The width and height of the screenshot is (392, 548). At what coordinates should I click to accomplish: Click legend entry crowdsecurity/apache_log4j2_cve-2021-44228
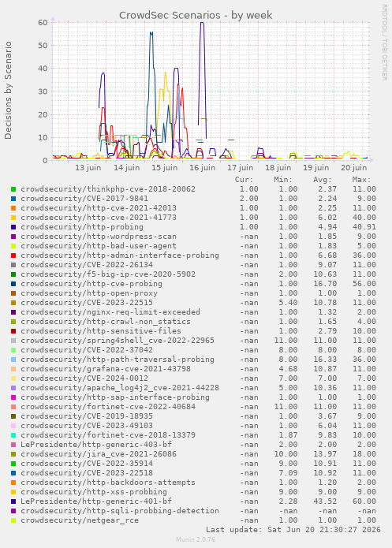pyautogui.click(x=120, y=388)
